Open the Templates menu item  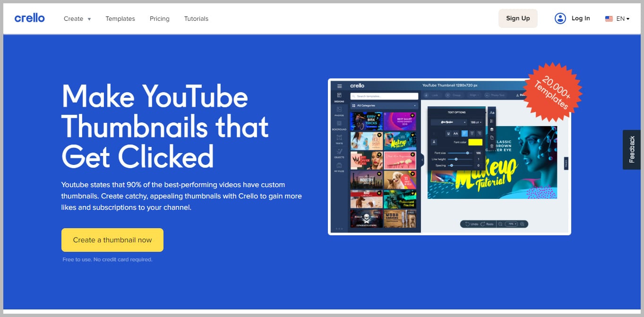click(120, 19)
